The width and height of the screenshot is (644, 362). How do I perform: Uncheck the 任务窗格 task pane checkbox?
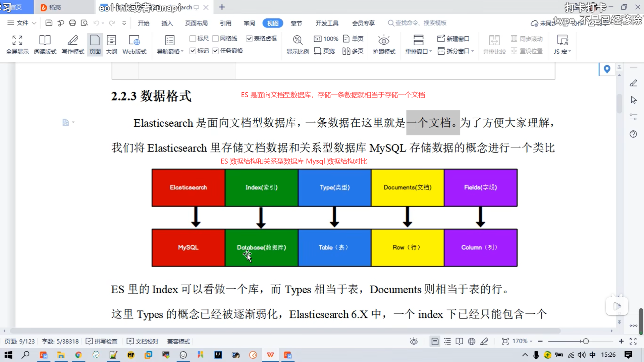pyautogui.click(x=216, y=51)
